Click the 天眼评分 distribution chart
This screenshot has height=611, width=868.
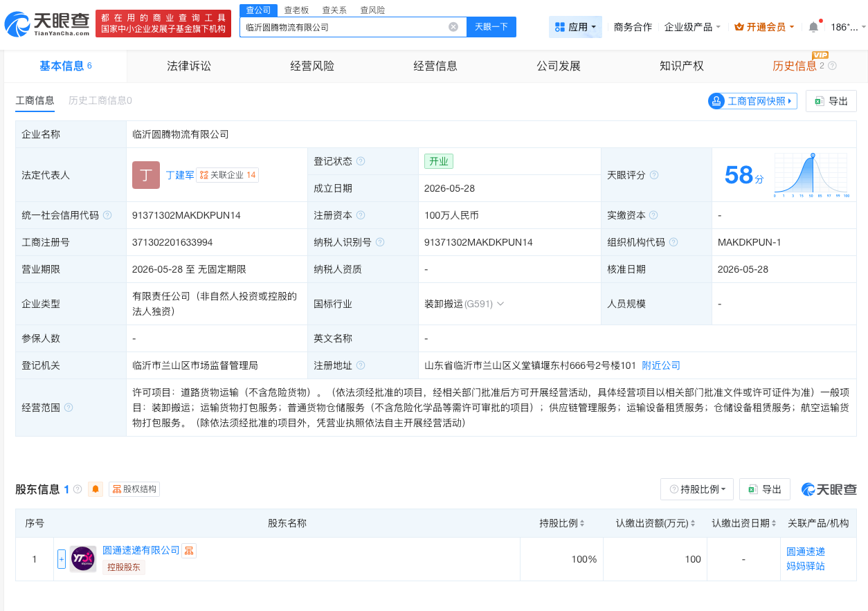pyautogui.click(x=812, y=175)
